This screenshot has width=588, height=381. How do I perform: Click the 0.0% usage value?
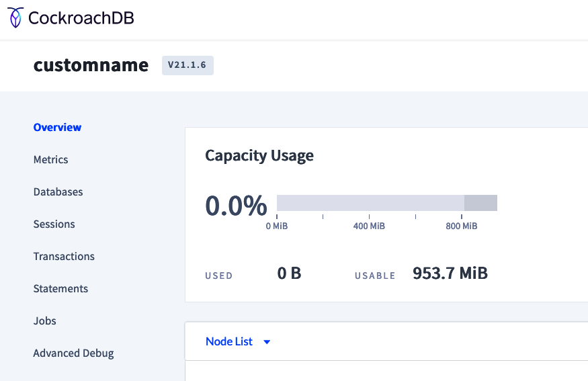237,206
